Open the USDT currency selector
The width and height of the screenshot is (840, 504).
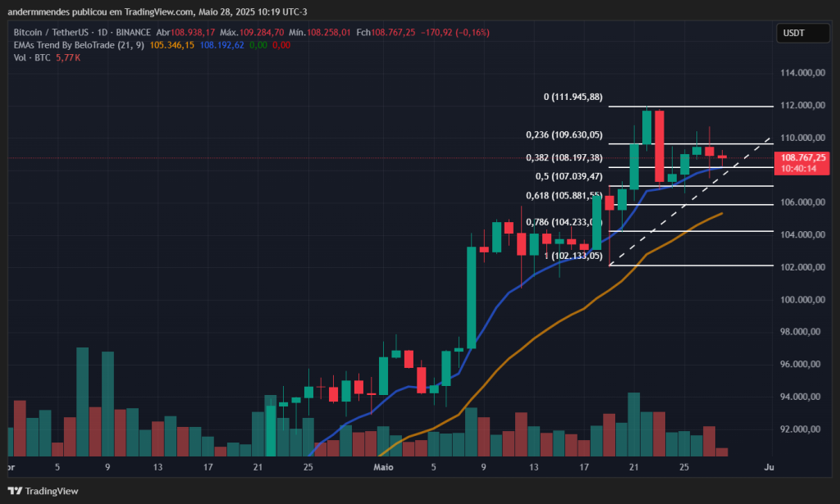pyautogui.click(x=802, y=33)
